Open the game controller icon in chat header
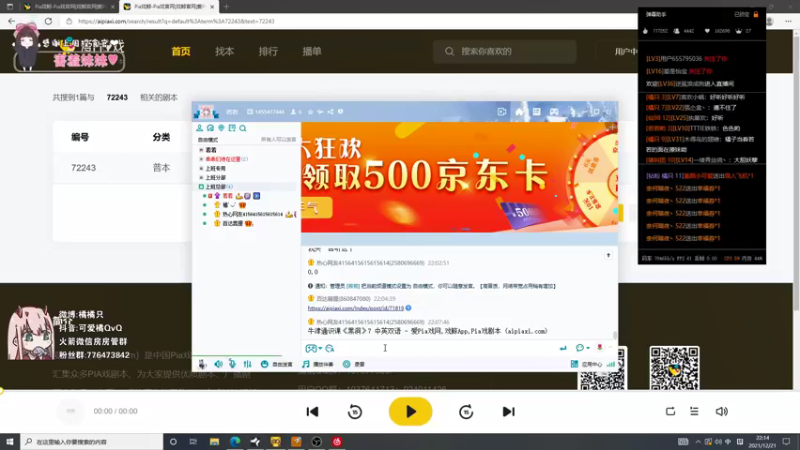800x450 pixels. click(x=554, y=112)
